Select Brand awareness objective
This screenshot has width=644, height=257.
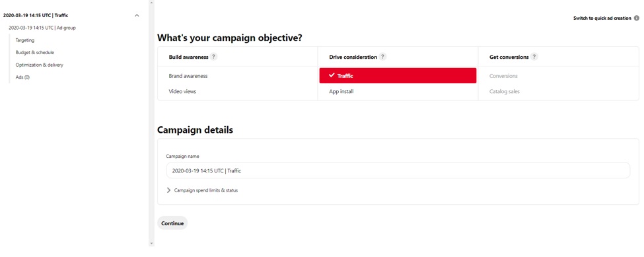(188, 76)
